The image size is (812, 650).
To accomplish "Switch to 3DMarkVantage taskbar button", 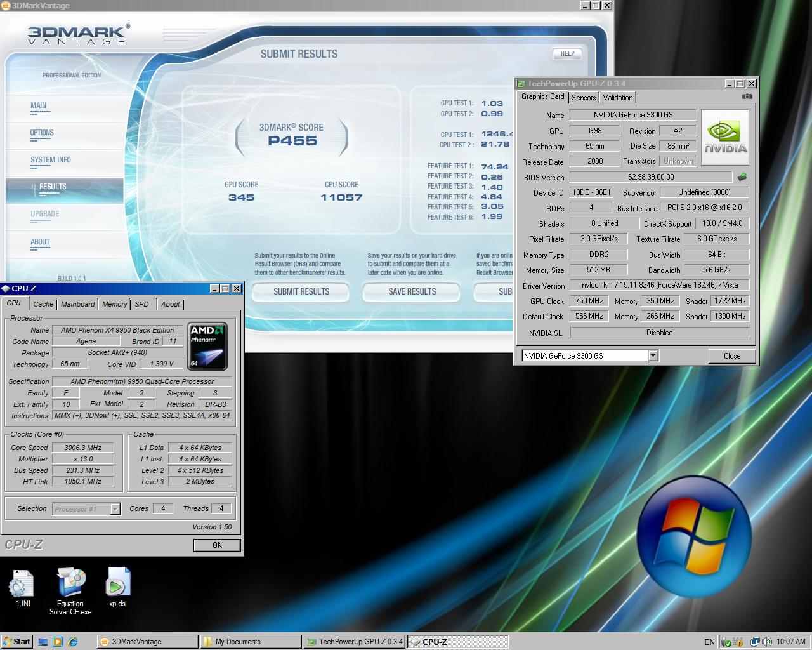I will point(146,642).
